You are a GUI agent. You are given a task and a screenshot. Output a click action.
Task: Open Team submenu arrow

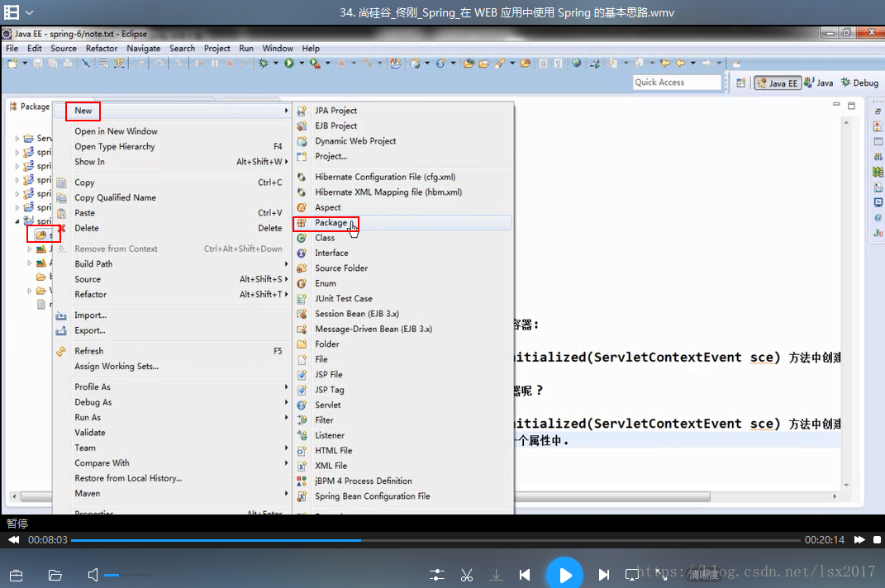tap(286, 448)
